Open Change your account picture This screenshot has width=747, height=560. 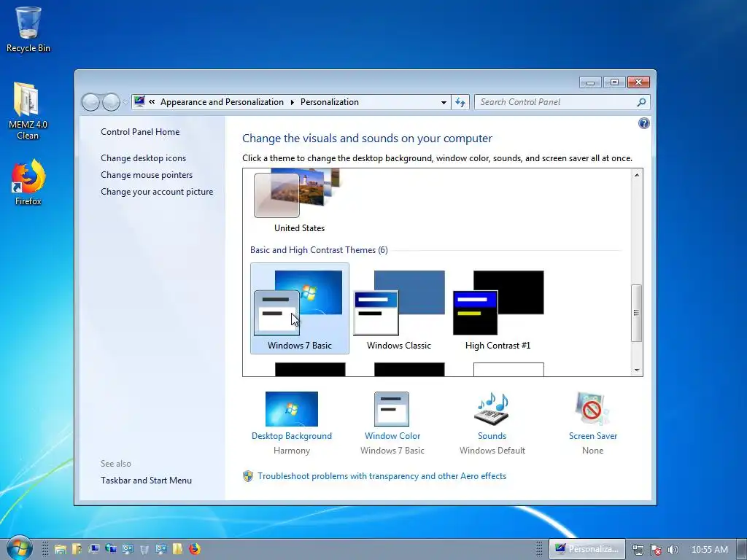pos(157,192)
